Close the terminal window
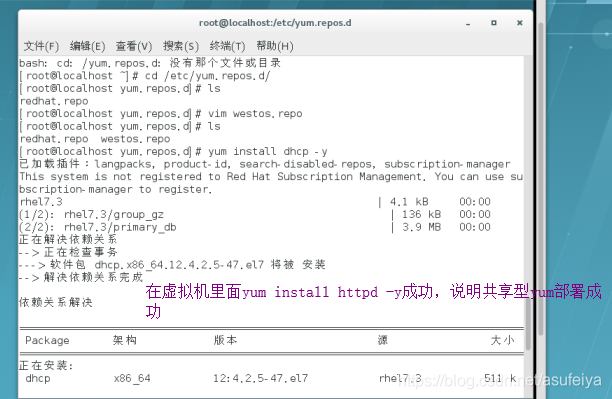The image size is (612, 399). (x=519, y=23)
